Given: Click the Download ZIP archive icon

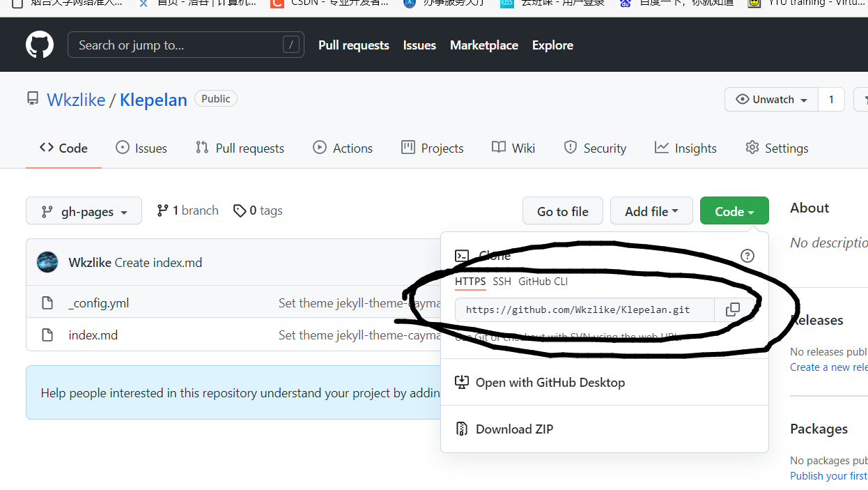Looking at the screenshot, I should pyautogui.click(x=461, y=429).
